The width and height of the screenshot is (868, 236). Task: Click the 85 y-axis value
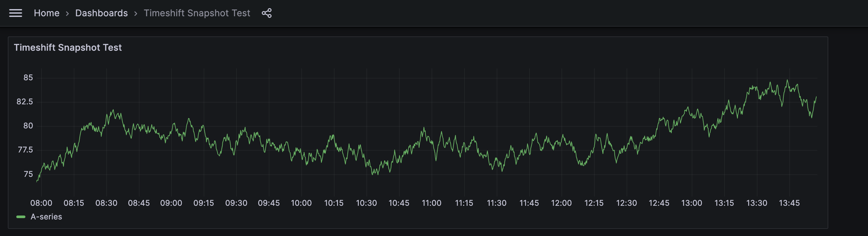28,78
